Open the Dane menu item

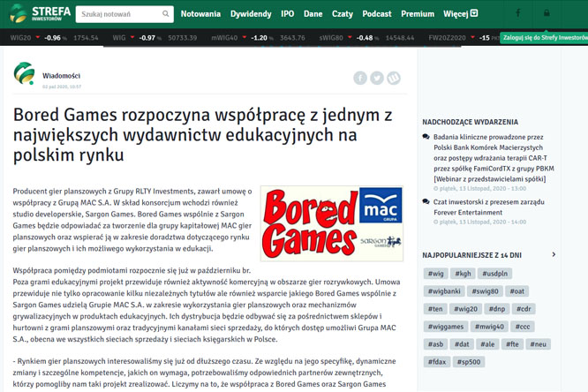[x=313, y=14]
